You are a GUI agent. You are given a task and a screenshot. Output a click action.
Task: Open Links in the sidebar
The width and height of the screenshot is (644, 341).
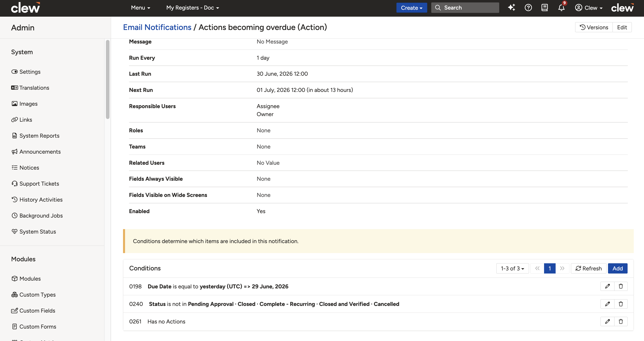tap(22, 120)
